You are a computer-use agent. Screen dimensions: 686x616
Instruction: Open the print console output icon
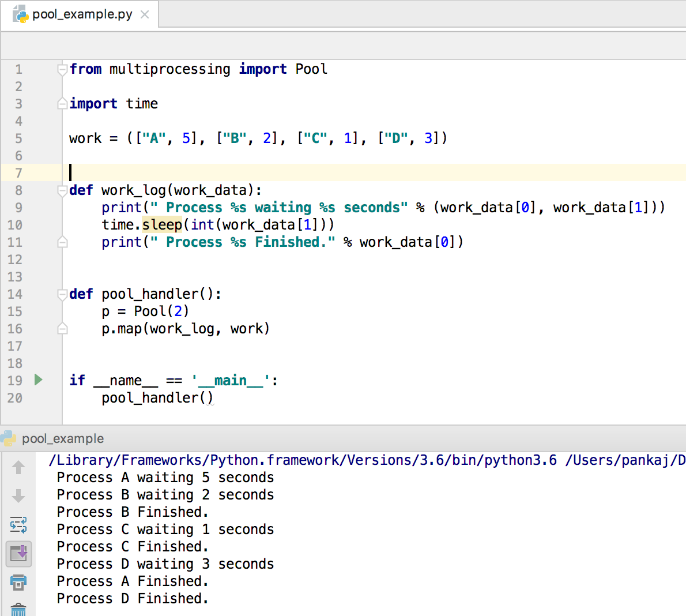(18, 583)
